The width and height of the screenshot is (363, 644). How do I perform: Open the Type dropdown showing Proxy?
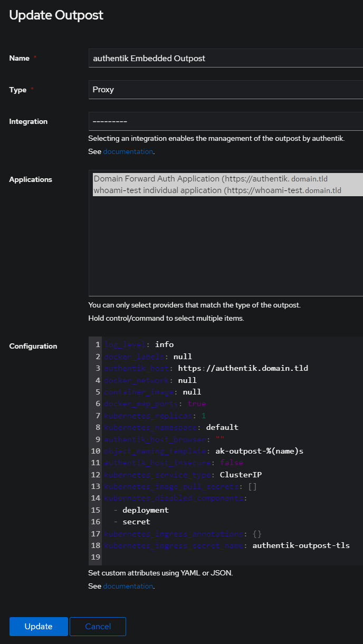coord(226,90)
